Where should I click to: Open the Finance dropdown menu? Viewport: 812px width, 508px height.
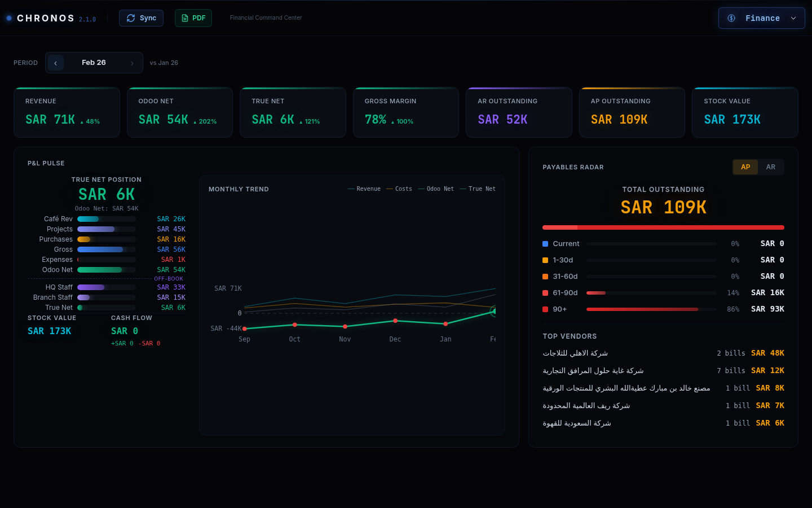tap(761, 17)
